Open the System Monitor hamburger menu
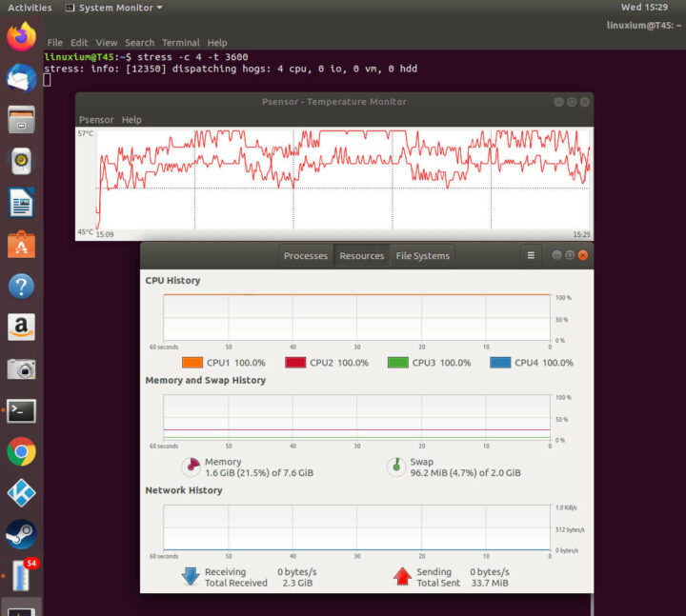The image size is (686, 616). click(x=531, y=255)
